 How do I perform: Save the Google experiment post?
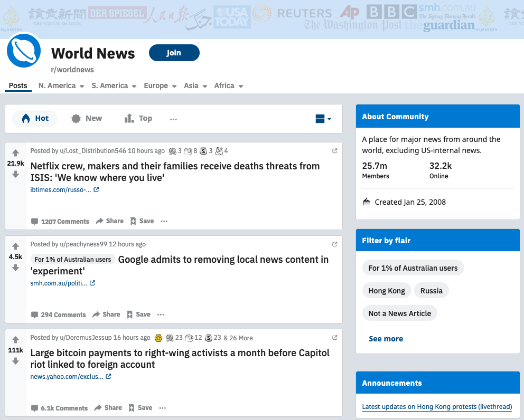pyautogui.click(x=139, y=314)
